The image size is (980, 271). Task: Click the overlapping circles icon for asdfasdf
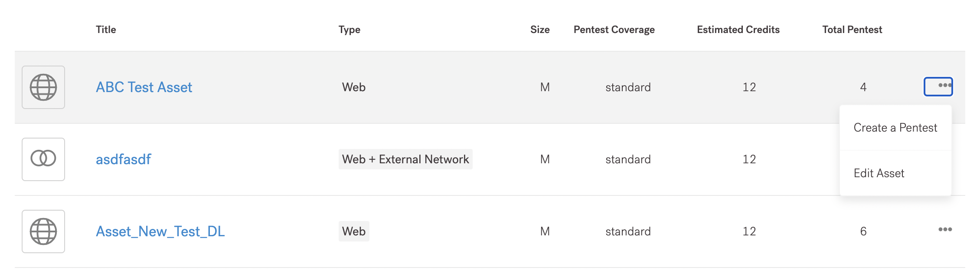[x=43, y=159]
